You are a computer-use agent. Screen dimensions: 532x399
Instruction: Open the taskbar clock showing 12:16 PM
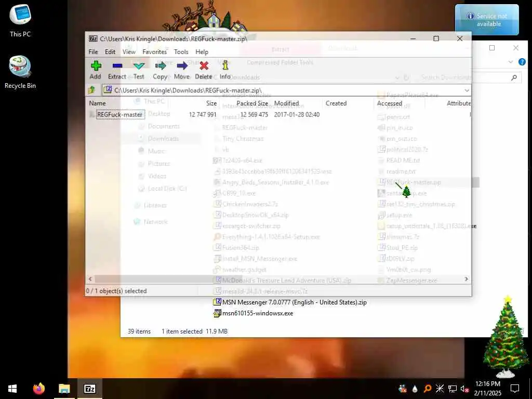click(487, 389)
